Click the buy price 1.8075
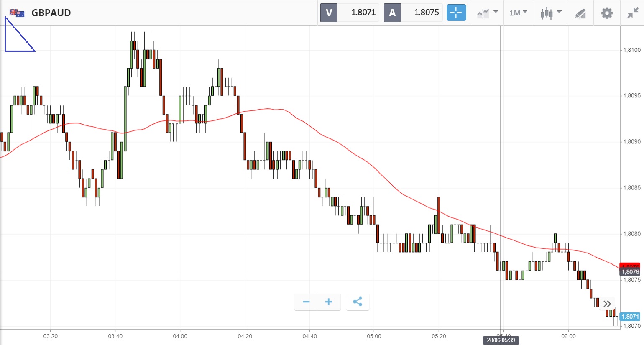 (427, 13)
